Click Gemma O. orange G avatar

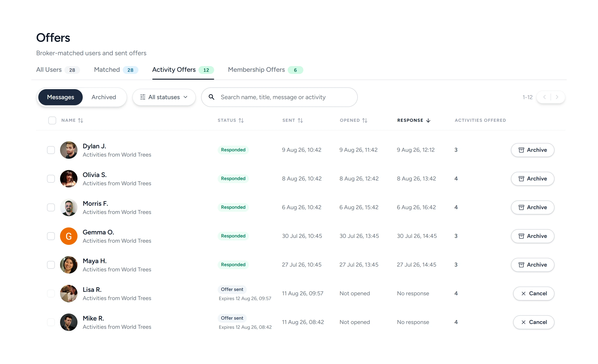[69, 236]
